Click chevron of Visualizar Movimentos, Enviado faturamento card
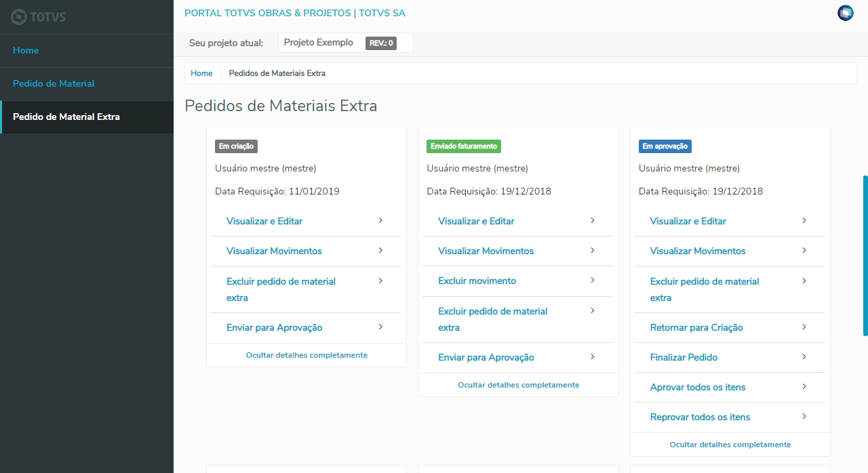The image size is (868, 473). 592,251
